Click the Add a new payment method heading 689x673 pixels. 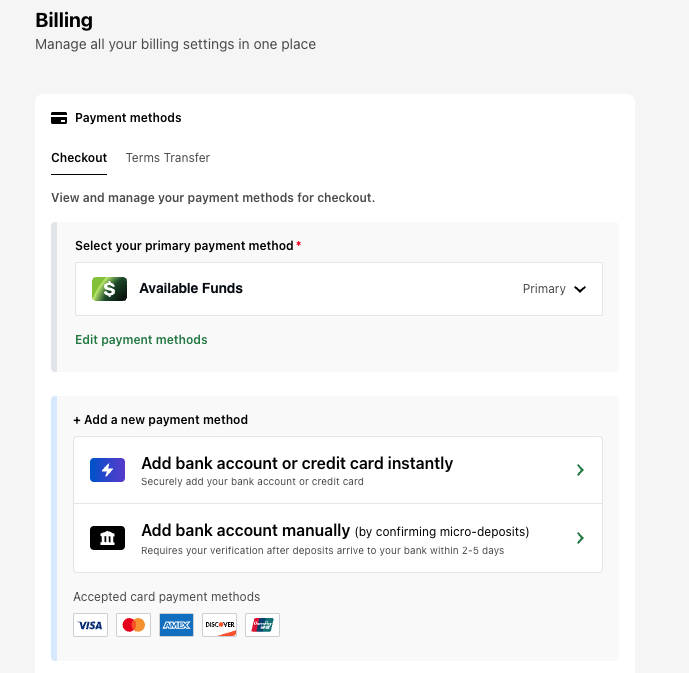(x=160, y=420)
